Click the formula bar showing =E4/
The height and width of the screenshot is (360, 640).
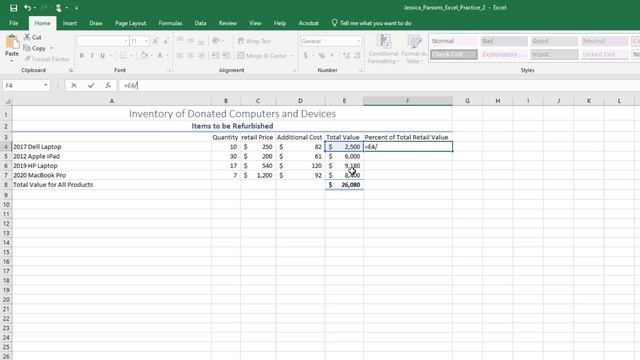(380, 85)
